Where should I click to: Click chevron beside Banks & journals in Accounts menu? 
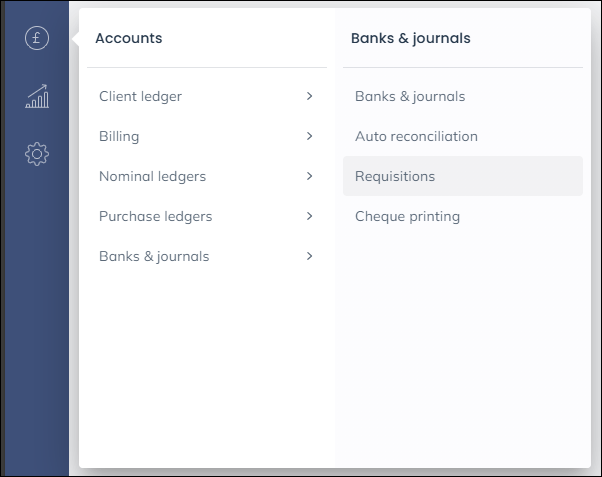coord(310,256)
